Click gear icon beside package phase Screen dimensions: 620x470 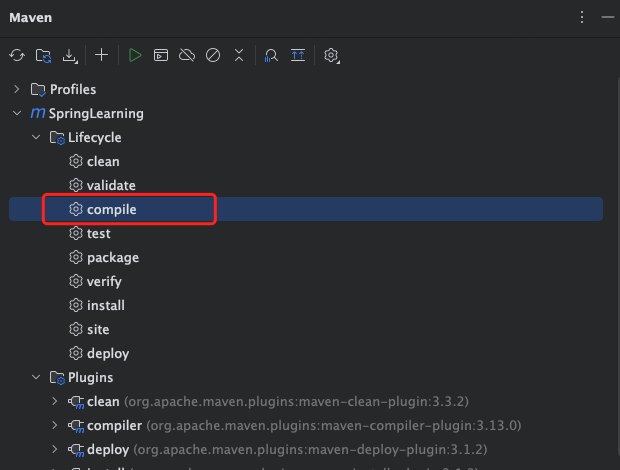(76, 257)
